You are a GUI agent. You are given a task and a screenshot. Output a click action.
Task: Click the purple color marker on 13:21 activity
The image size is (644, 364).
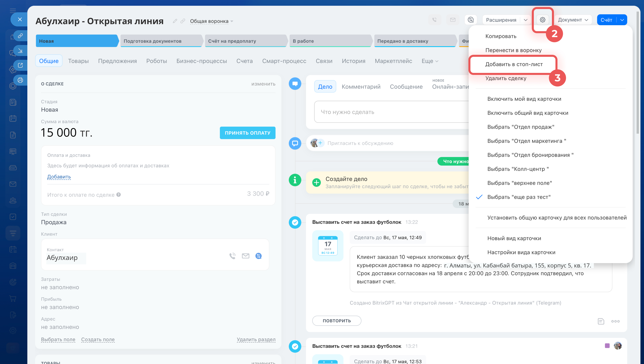[x=607, y=346]
